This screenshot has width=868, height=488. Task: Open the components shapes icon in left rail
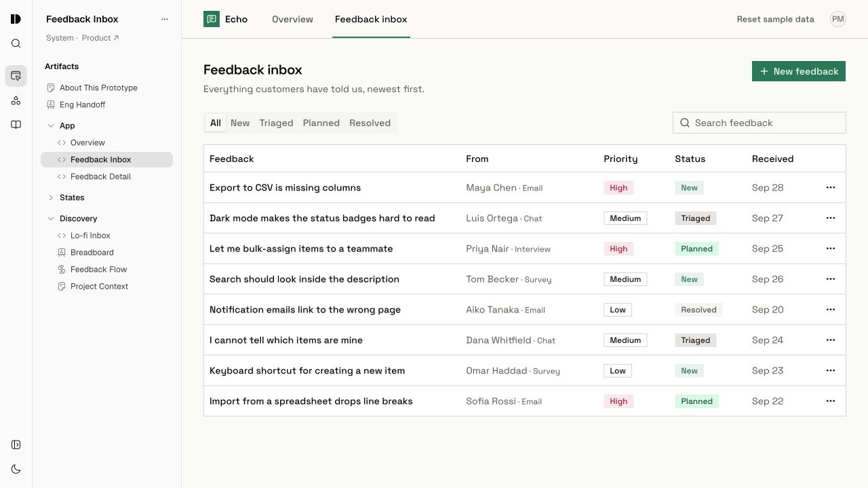pyautogui.click(x=16, y=100)
